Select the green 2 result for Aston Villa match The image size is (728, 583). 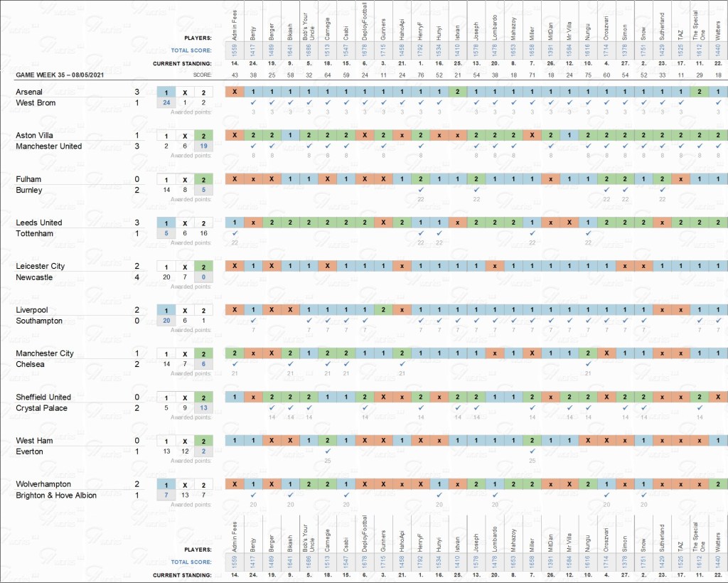pos(203,136)
